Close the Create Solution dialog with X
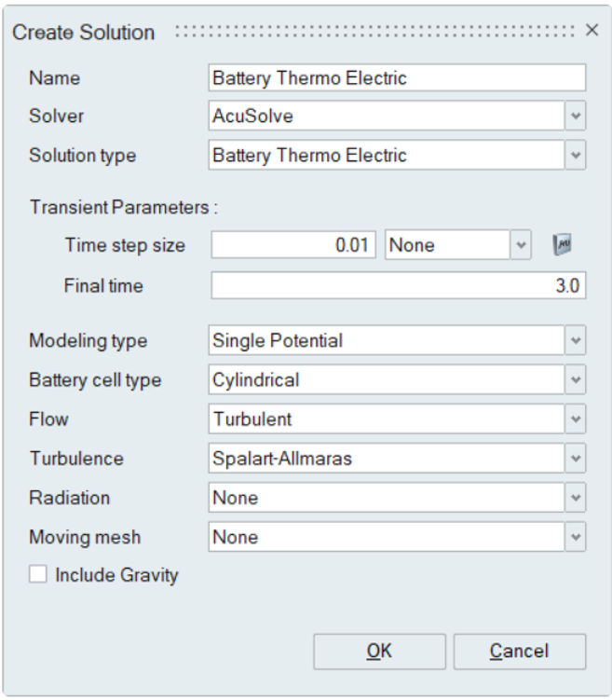The width and height of the screenshot is (612, 700). pyautogui.click(x=592, y=31)
